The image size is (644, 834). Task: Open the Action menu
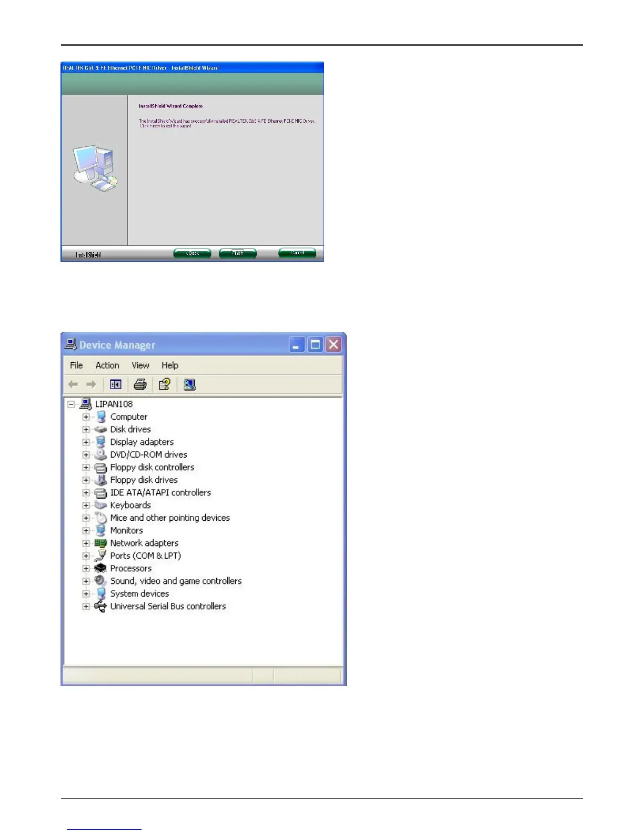[107, 365]
